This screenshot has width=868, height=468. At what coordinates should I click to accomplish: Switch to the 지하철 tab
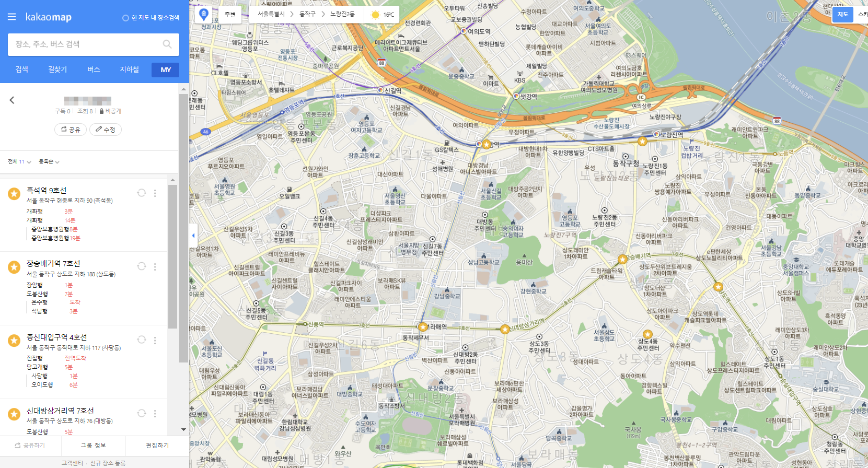pos(129,69)
